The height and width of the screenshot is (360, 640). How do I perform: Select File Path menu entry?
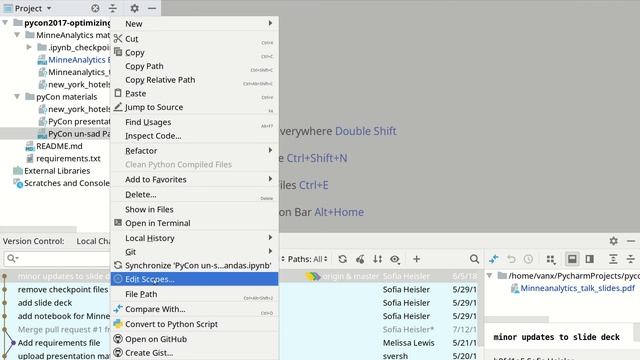point(194,294)
